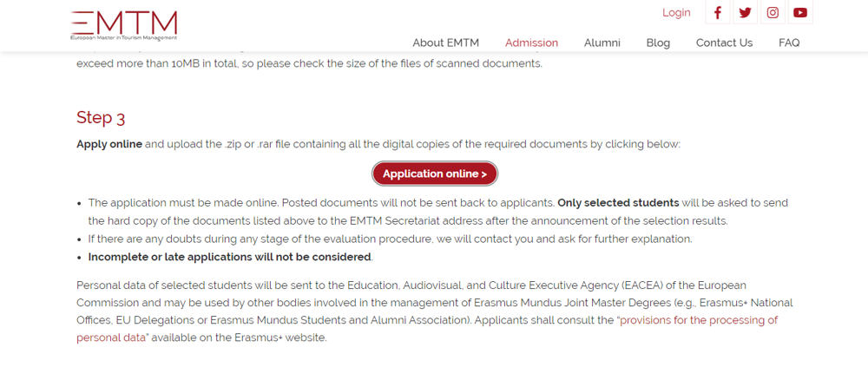Open the EMTM Facebook page icon
868x367 pixels.
718,13
